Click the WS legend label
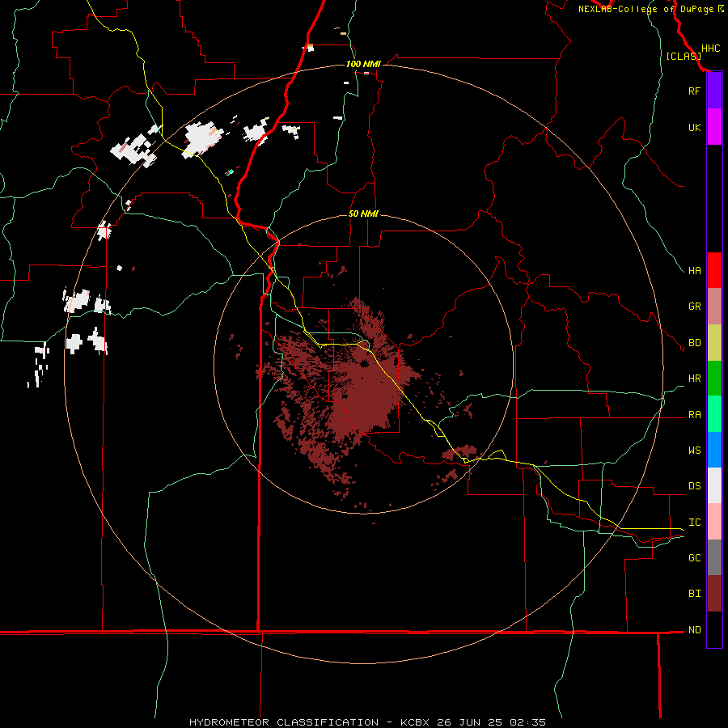Screen dimensions: 728x728 pyautogui.click(x=694, y=450)
